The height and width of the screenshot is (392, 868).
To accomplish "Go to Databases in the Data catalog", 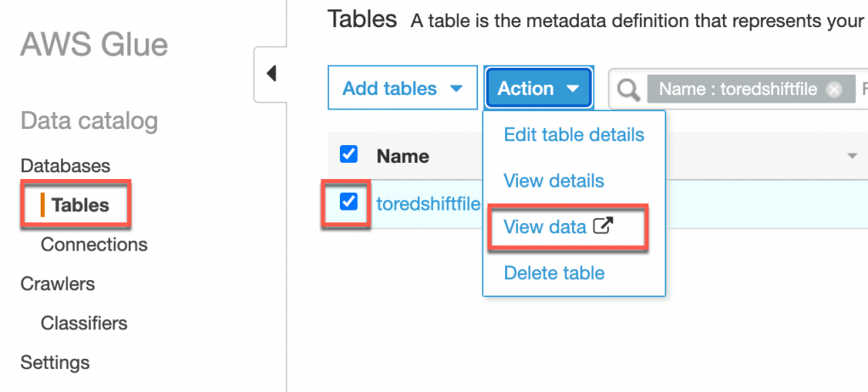I will 65,165.
